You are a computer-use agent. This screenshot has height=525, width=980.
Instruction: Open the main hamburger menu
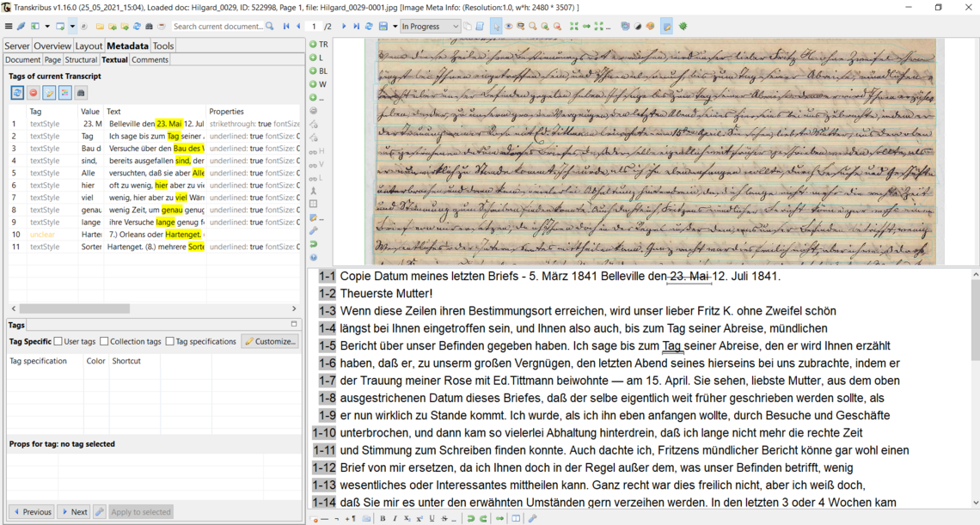9,27
